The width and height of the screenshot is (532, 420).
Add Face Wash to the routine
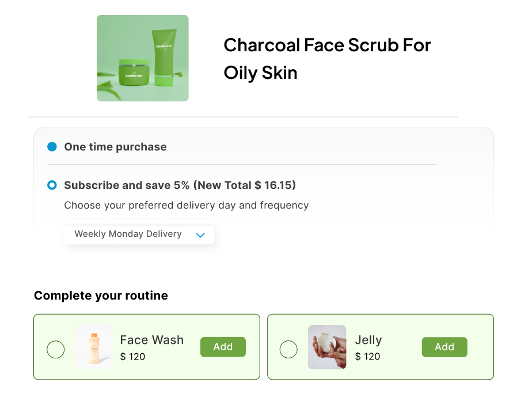[223, 347]
